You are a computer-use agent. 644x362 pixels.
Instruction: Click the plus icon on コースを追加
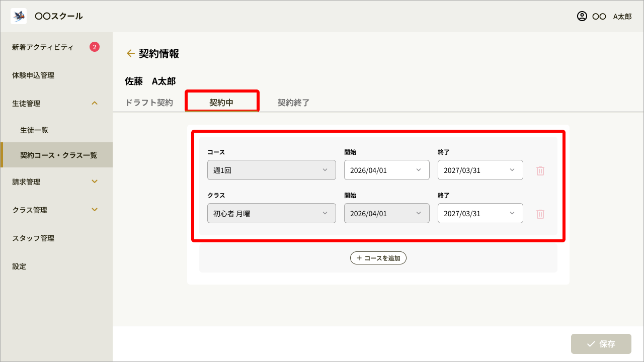coord(359,257)
